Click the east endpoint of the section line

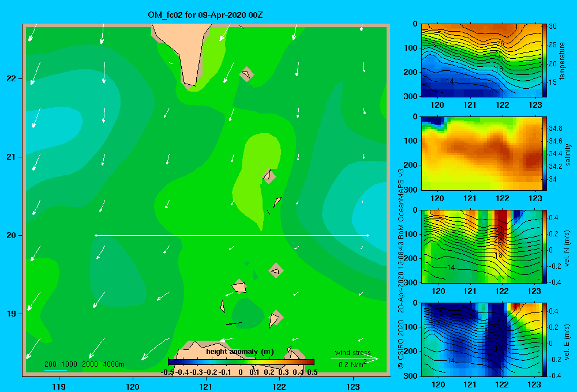click(x=368, y=235)
